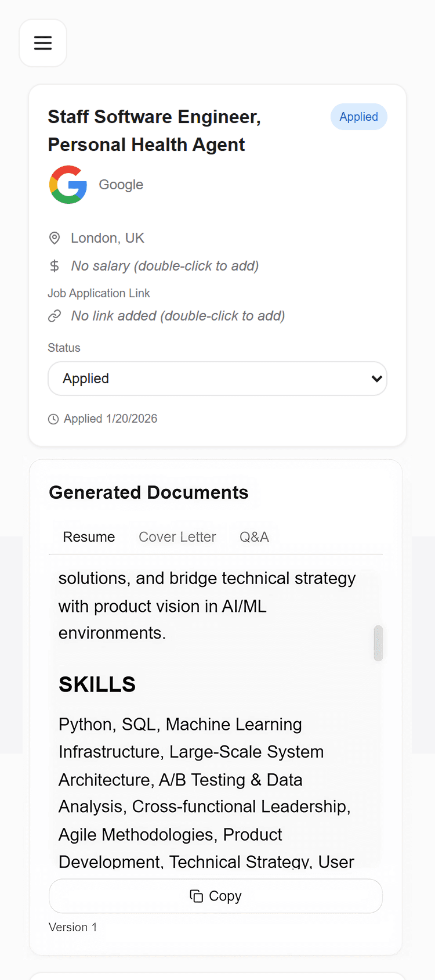Click the No salary placeholder text
The height and width of the screenshot is (980, 435).
pyautogui.click(x=164, y=265)
